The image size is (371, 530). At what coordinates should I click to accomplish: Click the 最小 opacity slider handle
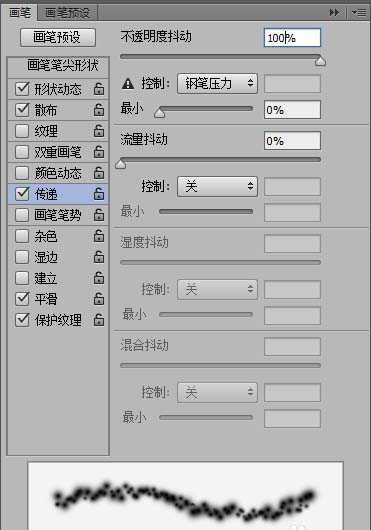159,113
